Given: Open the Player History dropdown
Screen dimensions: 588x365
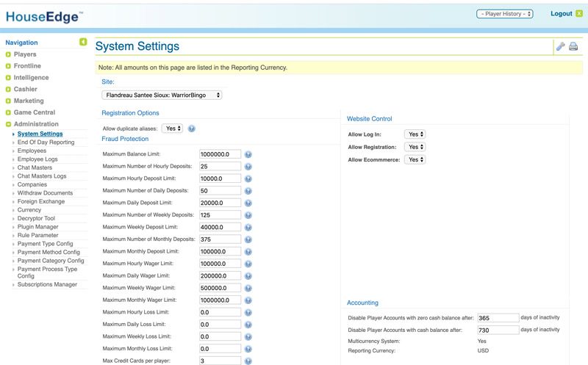Looking at the screenshot, I should [504, 14].
